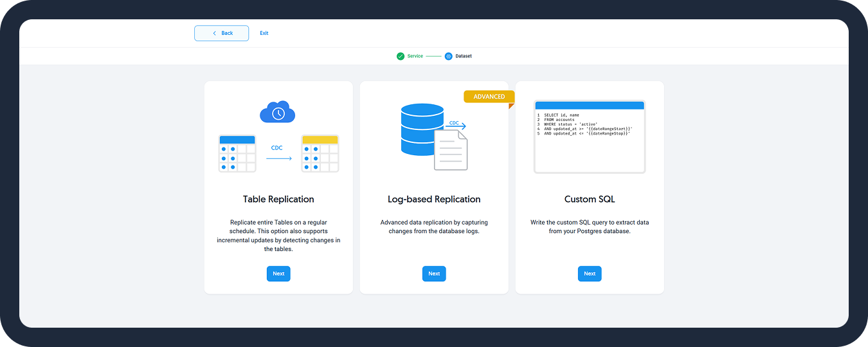Click the 'Write the custom SQL query' description
The width and height of the screenshot is (868, 347).
tap(590, 227)
